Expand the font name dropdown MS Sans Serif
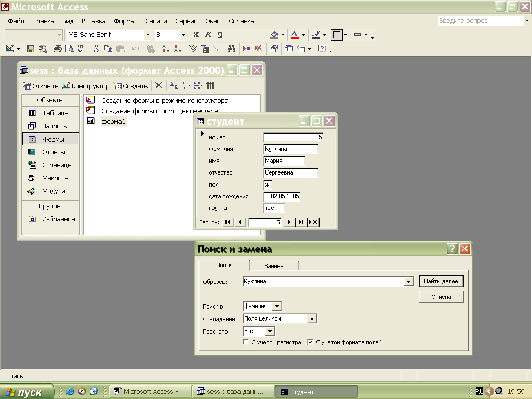532x399 pixels. (x=148, y=35)
